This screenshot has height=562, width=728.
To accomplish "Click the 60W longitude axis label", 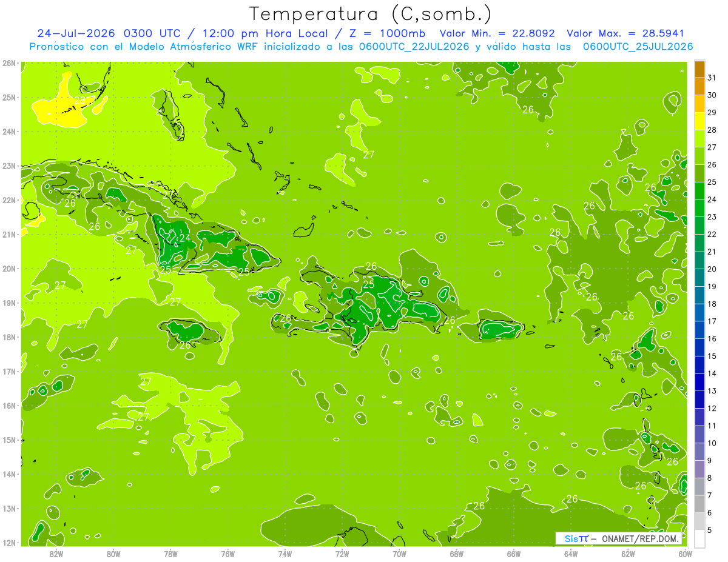I will (x=686, y=554).
